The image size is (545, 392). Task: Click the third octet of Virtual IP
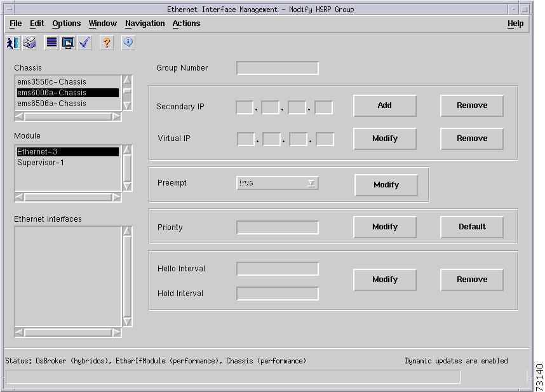coord(298,139)
